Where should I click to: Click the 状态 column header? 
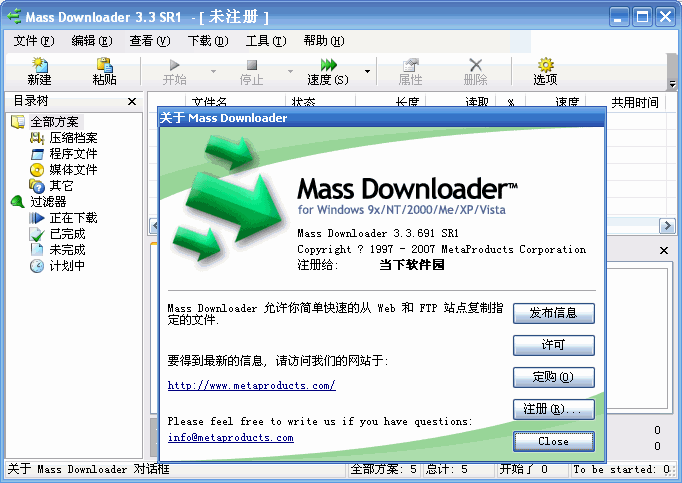pyautogui.click(x=304, y=101)
